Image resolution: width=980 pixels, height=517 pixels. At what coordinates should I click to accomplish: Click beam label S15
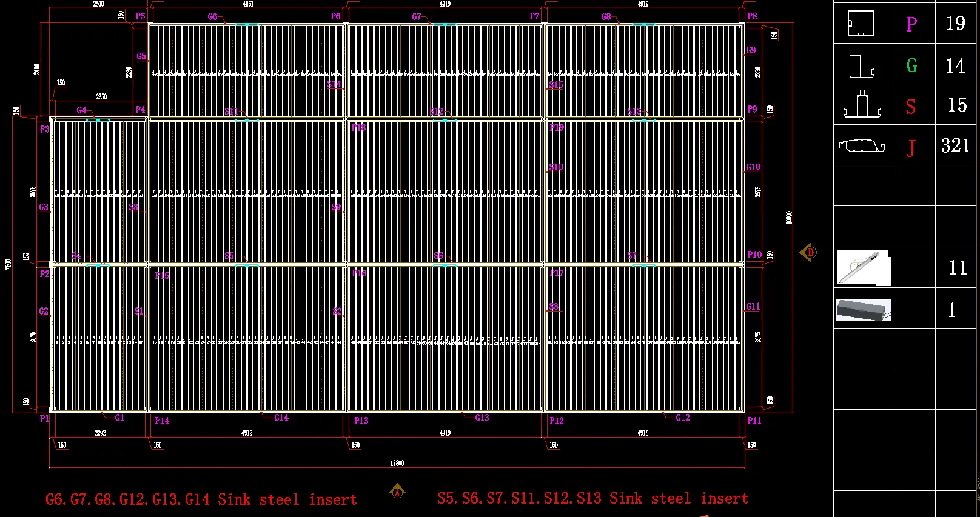[x=556, y=85]
